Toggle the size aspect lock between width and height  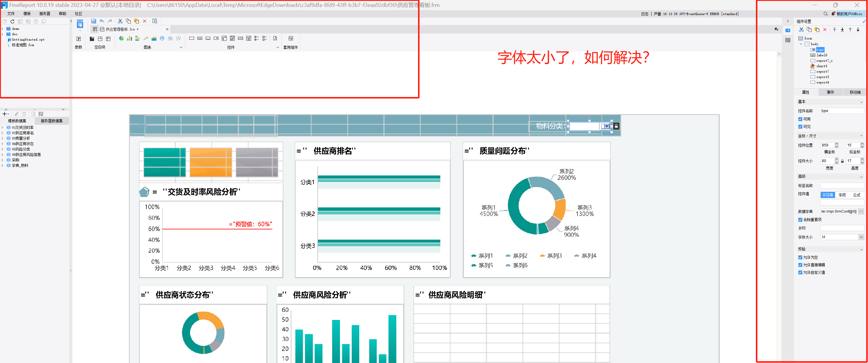(842, 161)
